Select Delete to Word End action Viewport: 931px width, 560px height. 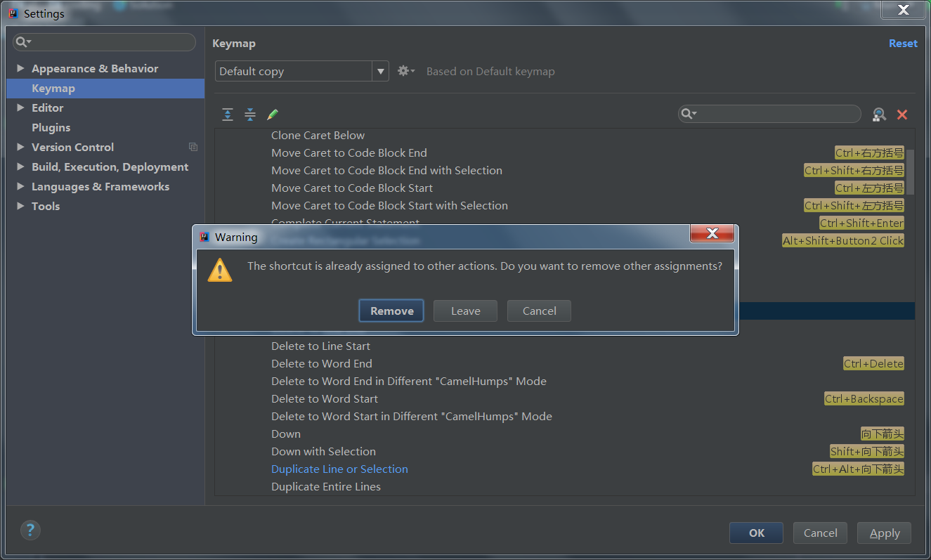(322, 363)
